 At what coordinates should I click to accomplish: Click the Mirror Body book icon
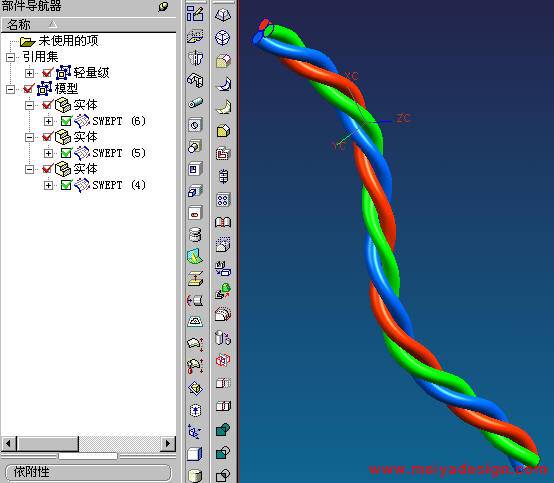223,222
